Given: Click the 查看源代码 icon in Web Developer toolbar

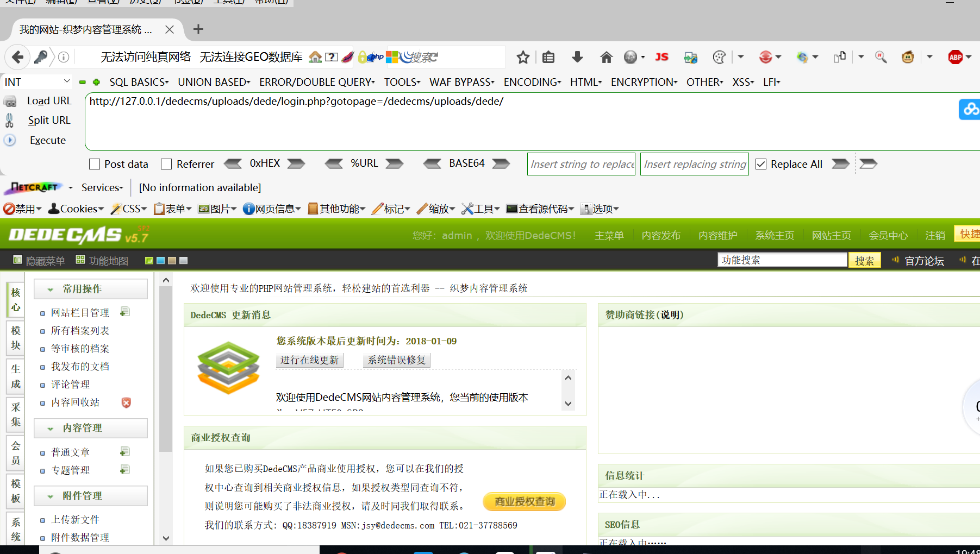Looking at the screenshot, I should tap(512, 208).
